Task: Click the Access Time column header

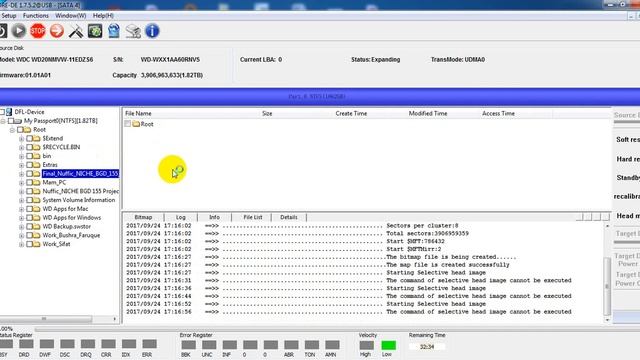Action: click(498, 113)
